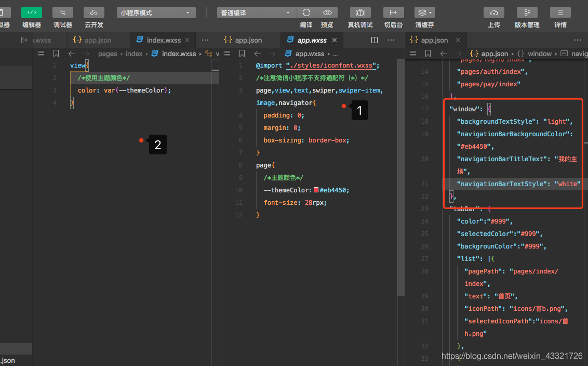Open the 清缓存 clear cache dropdown

pyautogui.click(x=424, y=13)
